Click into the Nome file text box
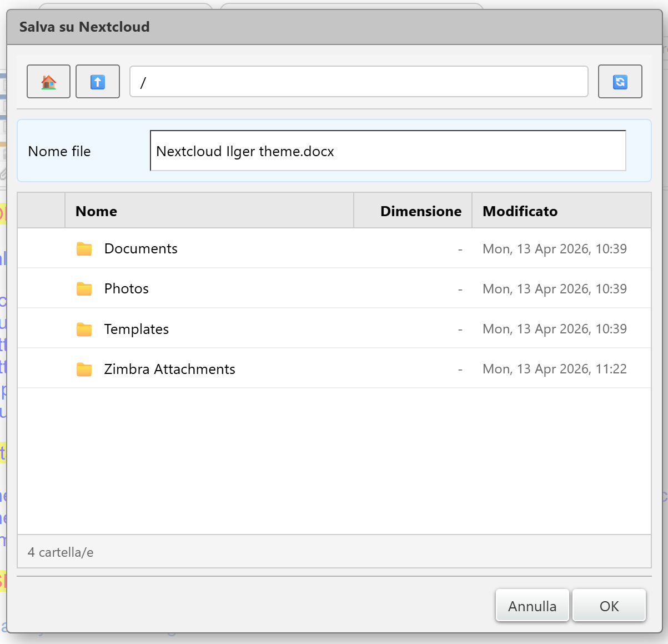 click(x=388, y=151)
